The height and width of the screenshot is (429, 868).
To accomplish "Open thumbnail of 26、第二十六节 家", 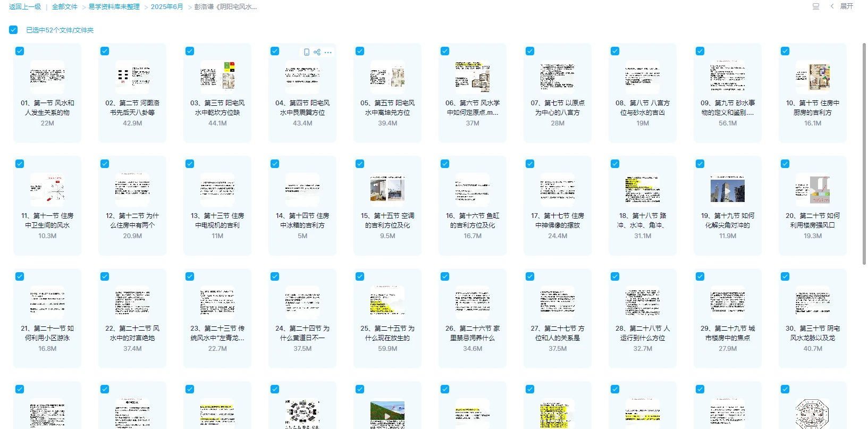I will (x=473, y=302).
